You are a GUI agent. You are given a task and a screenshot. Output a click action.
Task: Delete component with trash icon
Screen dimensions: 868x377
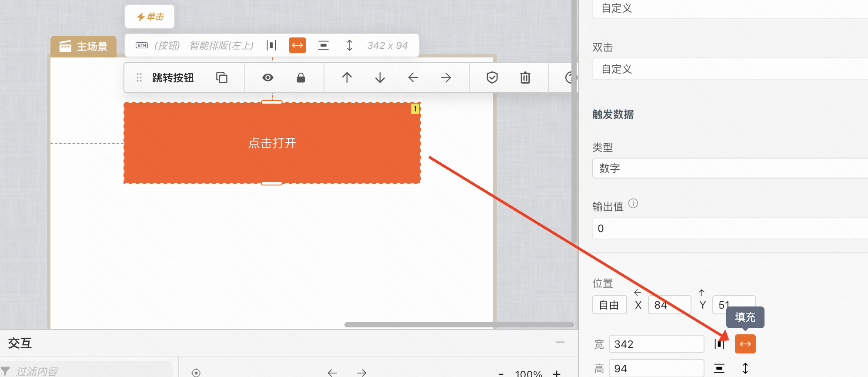[x=525, y=77]
